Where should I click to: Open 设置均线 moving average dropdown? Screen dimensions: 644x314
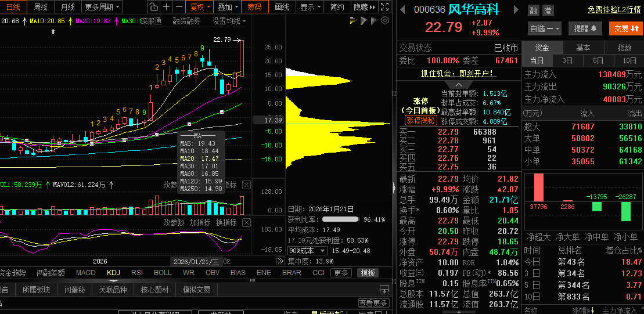click(229, 21)
